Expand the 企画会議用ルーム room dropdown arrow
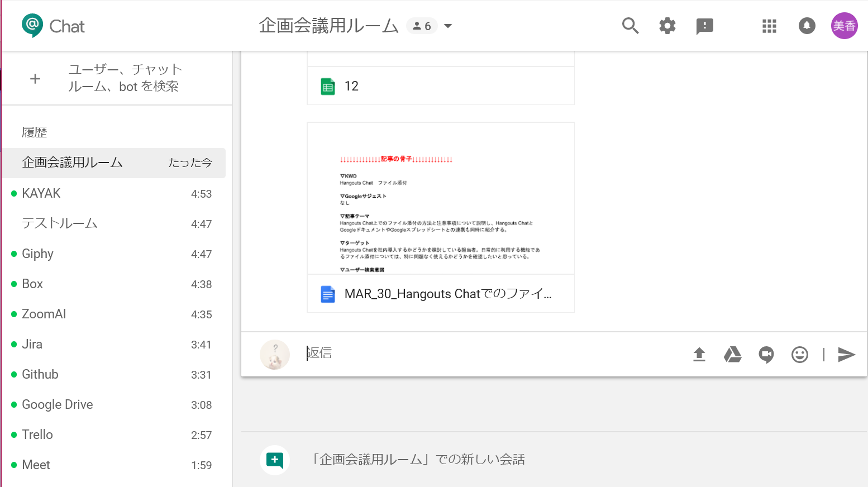868x487 pixels. click(448, 26)
